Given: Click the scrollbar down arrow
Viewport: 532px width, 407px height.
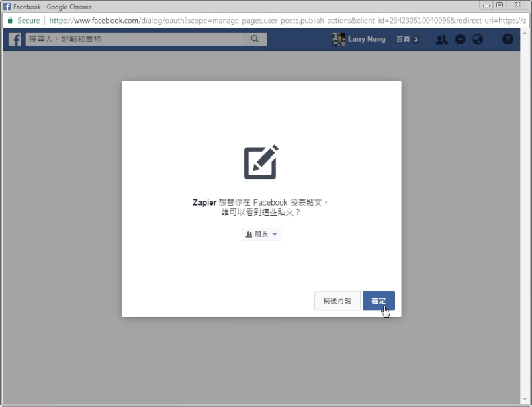Looking at the screenshot, I should (x=525, y=399).
